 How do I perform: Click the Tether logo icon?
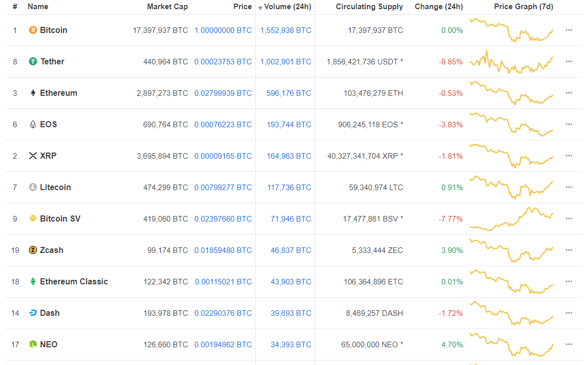(33, 62)
